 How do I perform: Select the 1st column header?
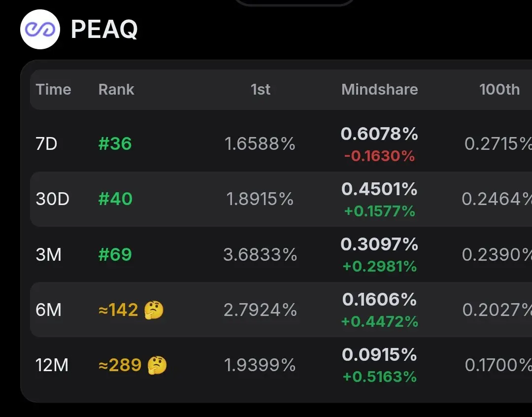261,90
